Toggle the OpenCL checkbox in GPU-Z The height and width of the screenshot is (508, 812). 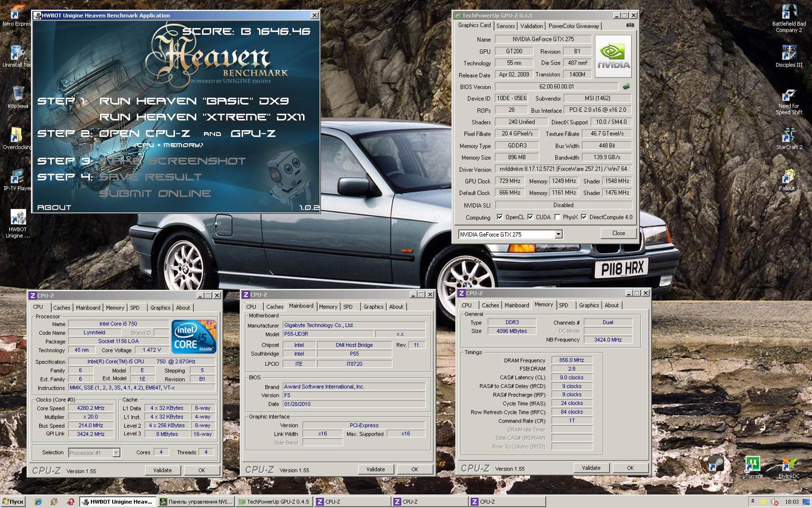(x=500, y=217)
